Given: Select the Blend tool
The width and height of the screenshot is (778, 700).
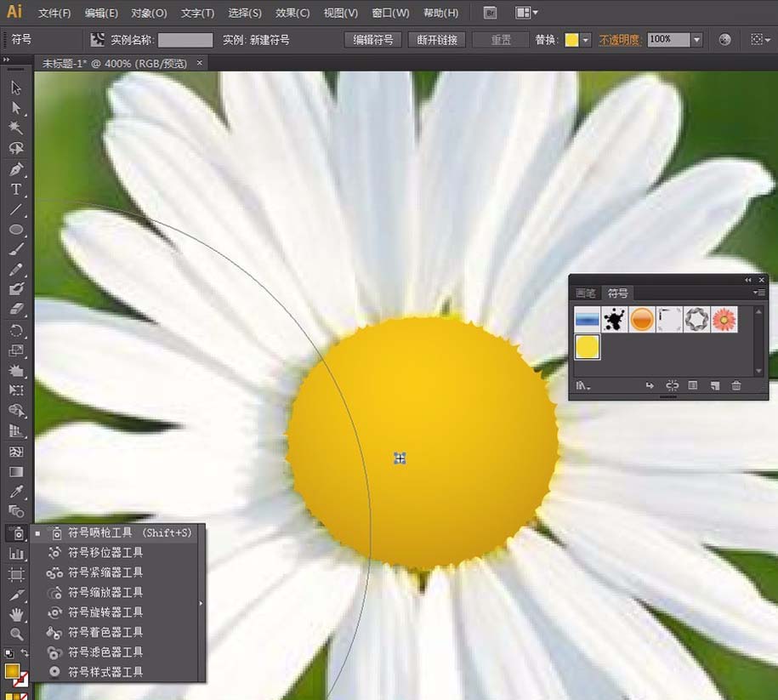Looking at the screenshot, I should (x=16, y=511).
